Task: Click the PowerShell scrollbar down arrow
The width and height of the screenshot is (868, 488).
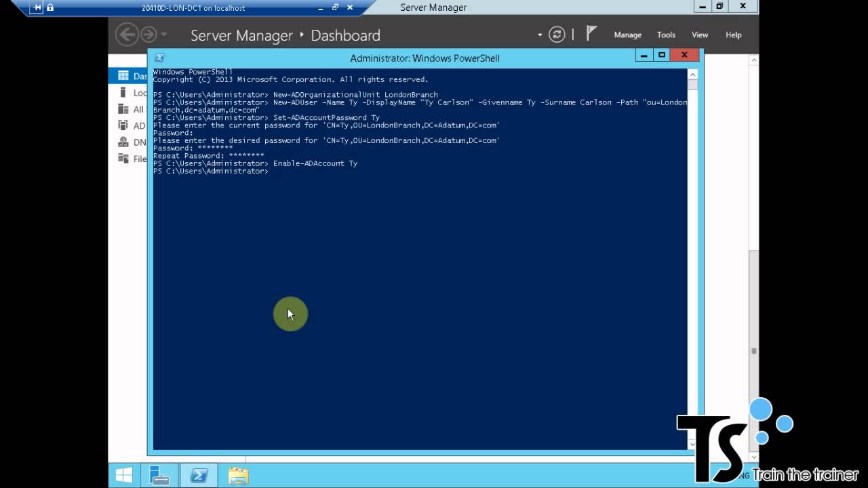Action: (x=692, y=444)
